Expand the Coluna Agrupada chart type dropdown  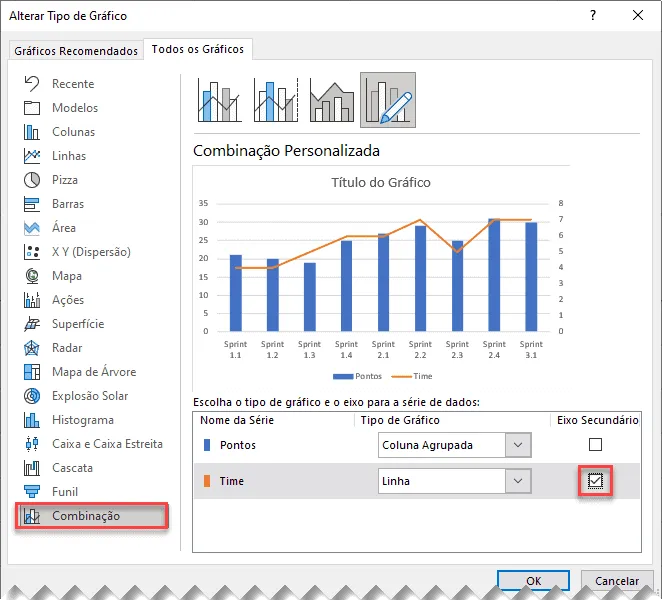(x=518, y=445)
